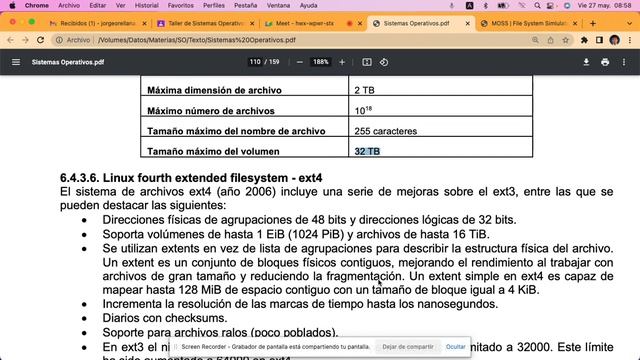Click Ocultar on the sharing bar

pos(456,347)
